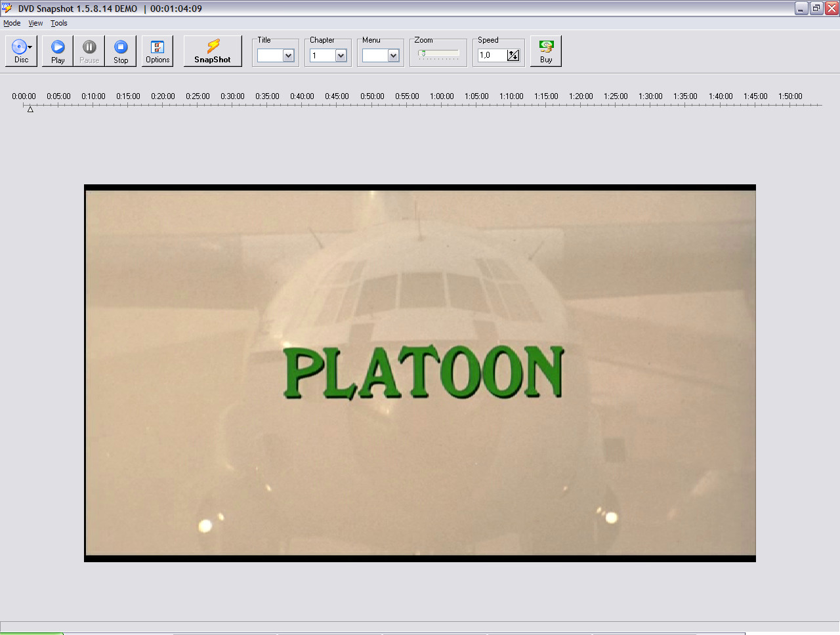Restore down the DVD Snapshot window
The image size is (840, 635).
[x=816, y=9]
